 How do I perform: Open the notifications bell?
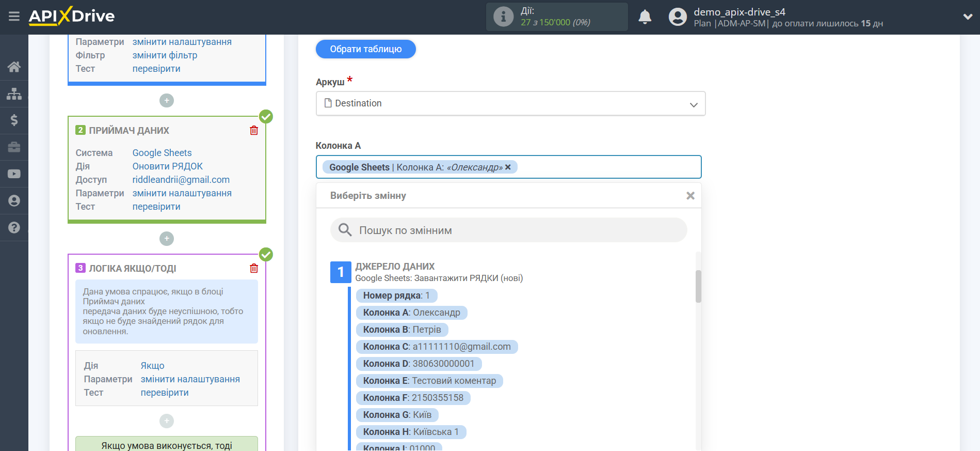click(x=645, y=17)
